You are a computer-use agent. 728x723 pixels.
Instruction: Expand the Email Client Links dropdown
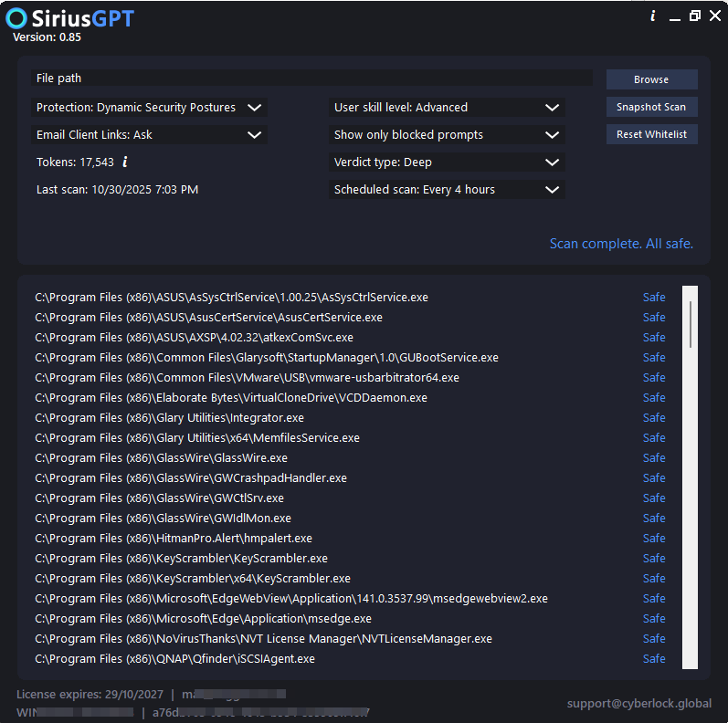point(149,134)
